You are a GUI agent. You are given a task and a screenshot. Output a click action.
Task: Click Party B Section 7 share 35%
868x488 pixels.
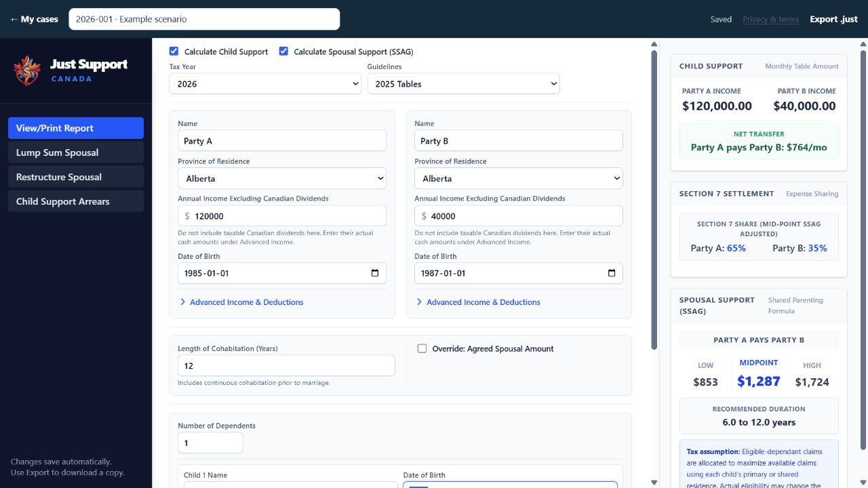(818, 248)
